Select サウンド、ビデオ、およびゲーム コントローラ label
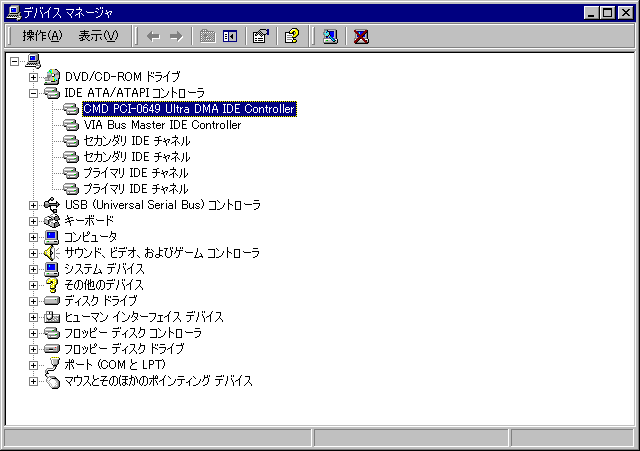The image size is (640, 451). point(162,253)
